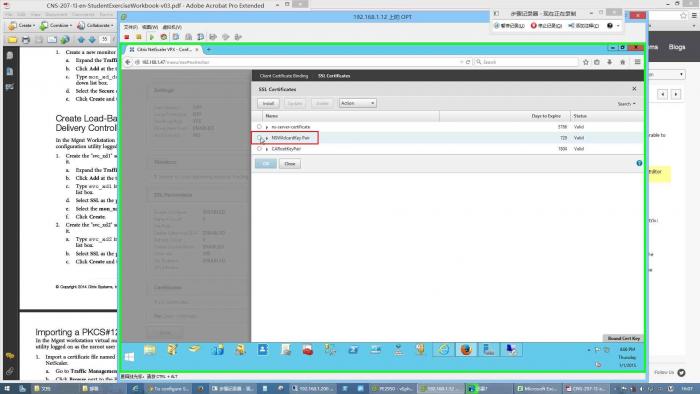Select the ns-server-certificate radio button
This screenshot has height=394, width=700.
point(259,127)
